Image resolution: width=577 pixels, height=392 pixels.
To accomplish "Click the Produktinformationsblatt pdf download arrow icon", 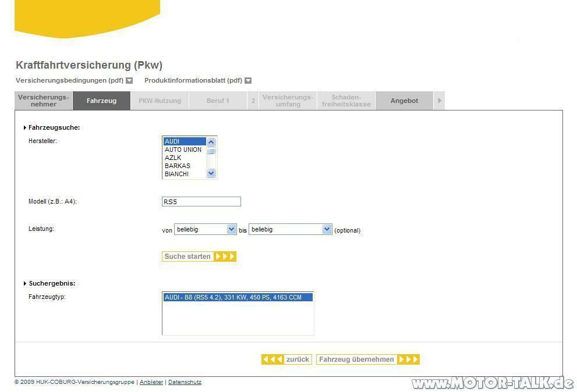I will (x=248, y=81).
